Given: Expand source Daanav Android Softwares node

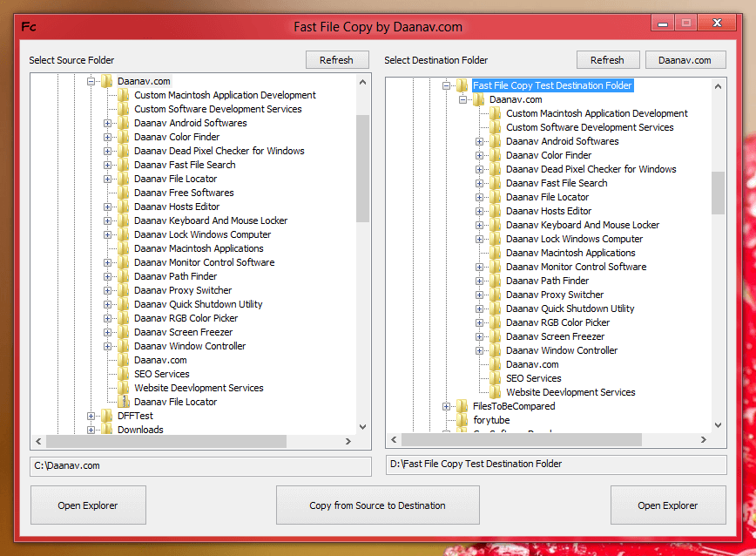Looking at the screenshot, I should coord(107,124).
